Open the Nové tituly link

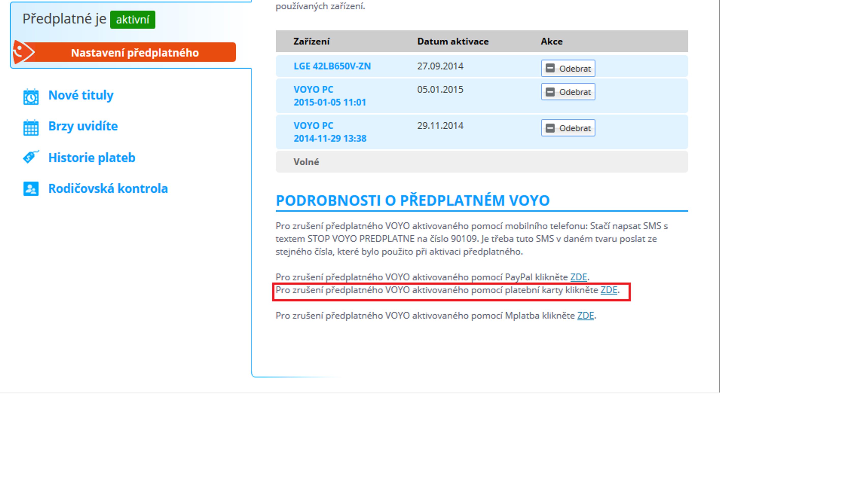[x=81, y=95]
